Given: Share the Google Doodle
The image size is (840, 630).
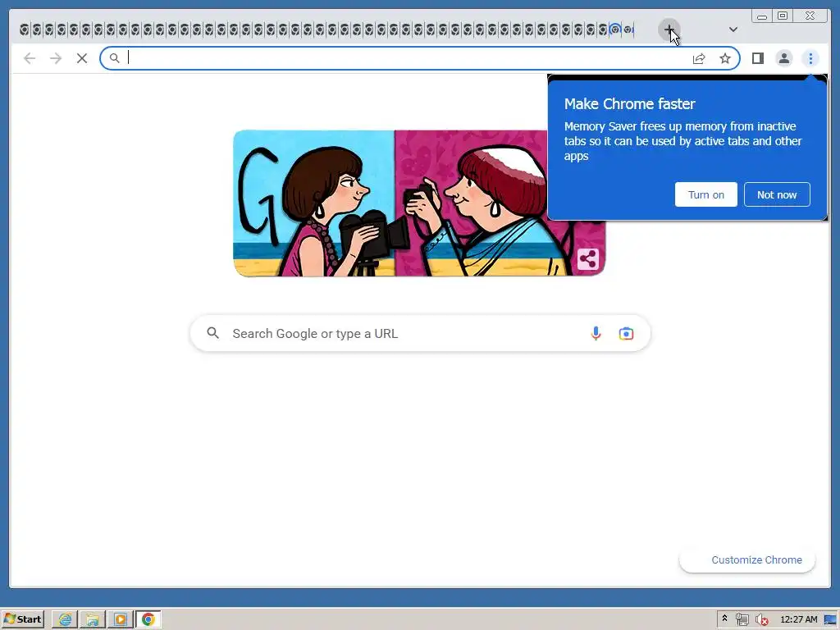Looking at the screenshot, I should click(x=587, y=259).
